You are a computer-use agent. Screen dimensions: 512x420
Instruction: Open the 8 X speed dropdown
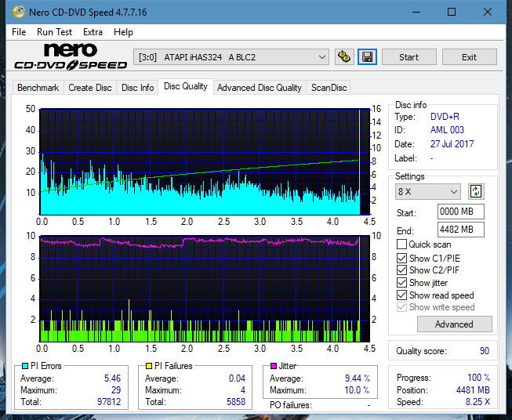[427, 191]
